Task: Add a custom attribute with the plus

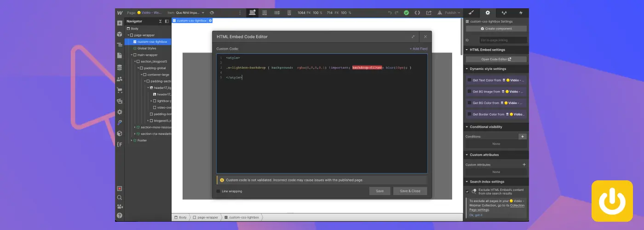Action: [x=524, y=164]
